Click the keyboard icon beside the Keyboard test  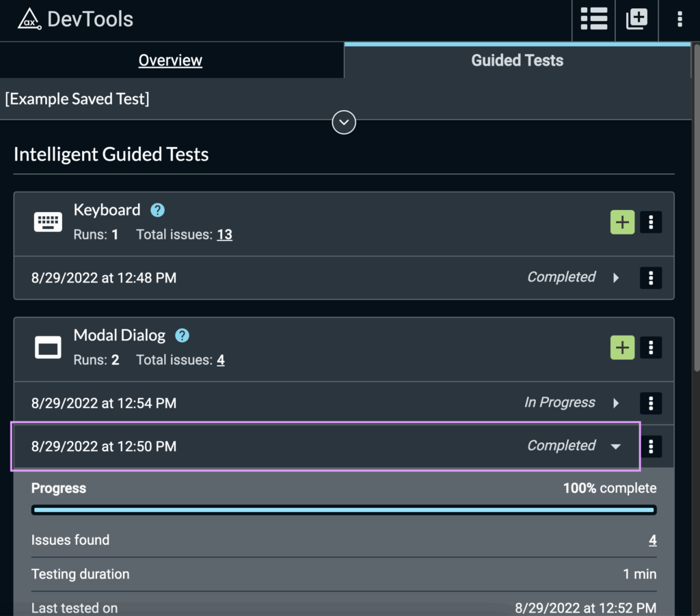pos(48,221)
